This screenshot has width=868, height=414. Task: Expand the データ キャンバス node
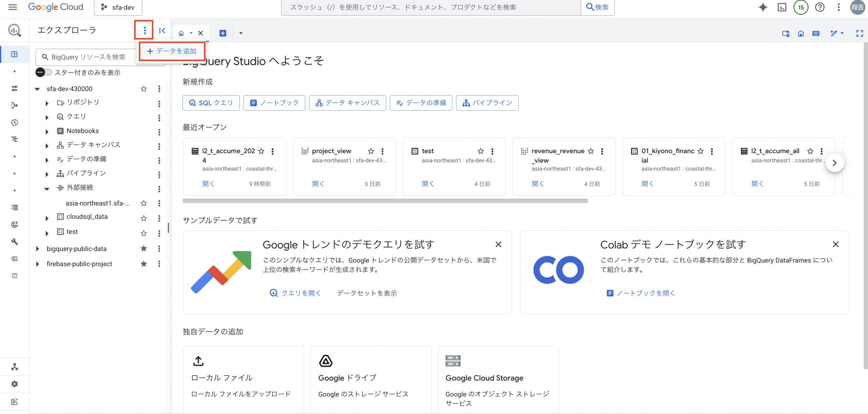[47, 146]
